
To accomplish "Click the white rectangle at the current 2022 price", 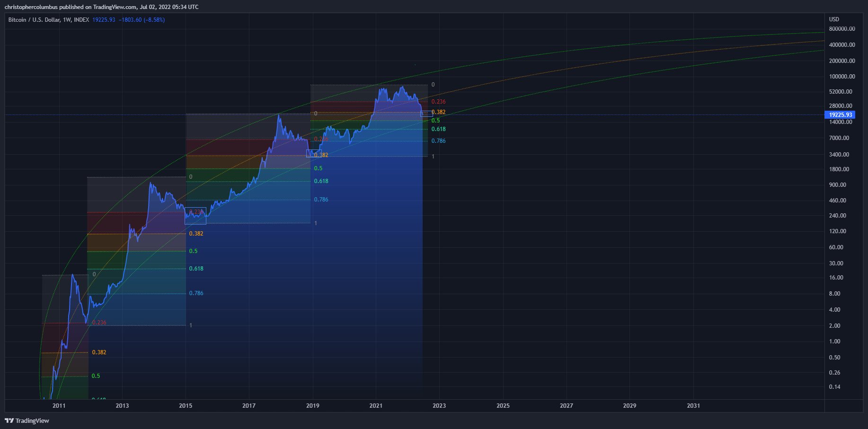I will [x=426, y=114].
